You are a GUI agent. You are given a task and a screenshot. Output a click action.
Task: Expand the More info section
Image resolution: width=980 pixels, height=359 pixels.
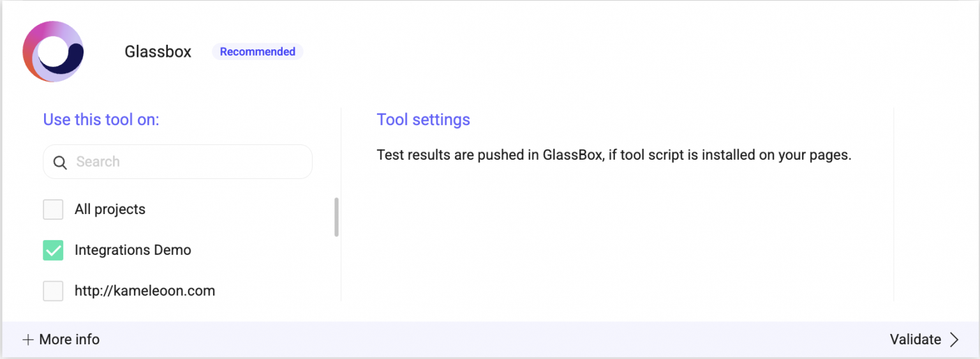pyautogui.click(x=69, y=340)
